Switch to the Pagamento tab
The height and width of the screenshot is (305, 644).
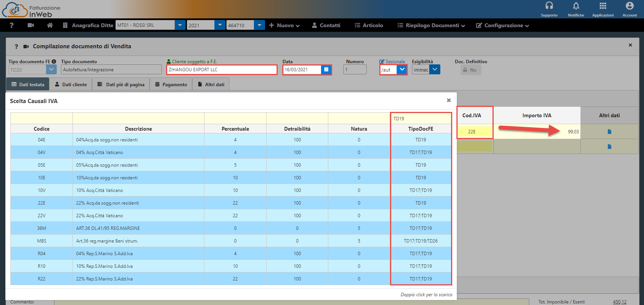pyautogui.click(x=171, y=84)
